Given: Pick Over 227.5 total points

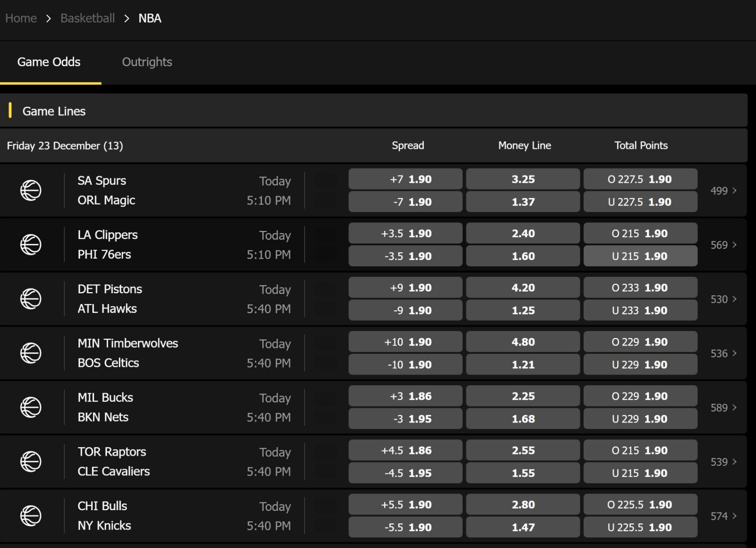Looking at the screenshot, I should [640, 179].
